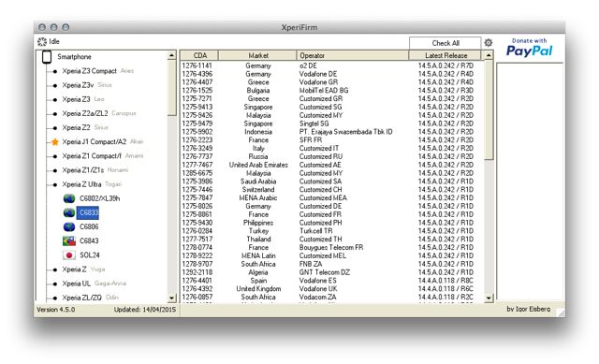The height and width of the screenshot is (364, 599).
Task: Select the Vodafone UK row
Action: 331,289
